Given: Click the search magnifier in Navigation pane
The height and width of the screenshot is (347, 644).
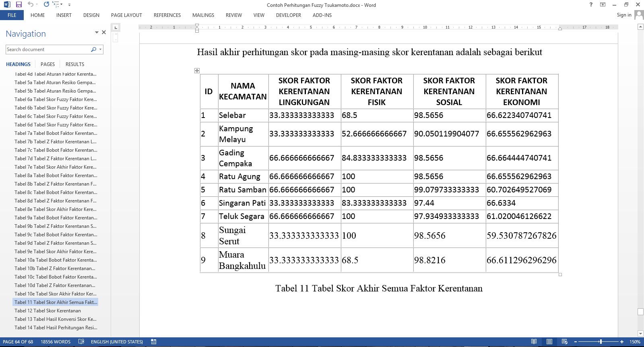Looking at the screenshot, I should (94, 50).
